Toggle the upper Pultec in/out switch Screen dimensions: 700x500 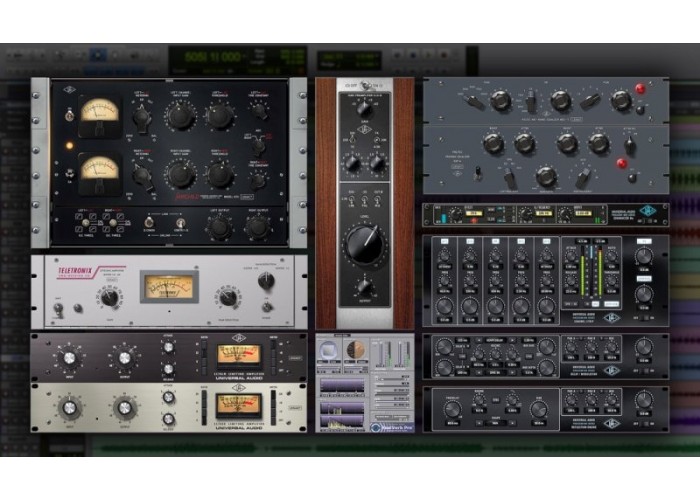639,110
